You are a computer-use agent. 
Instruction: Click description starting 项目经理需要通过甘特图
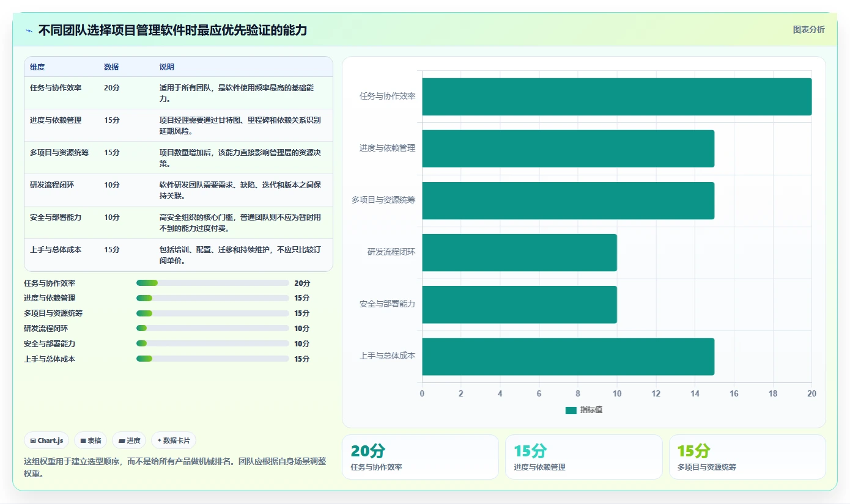240,125
